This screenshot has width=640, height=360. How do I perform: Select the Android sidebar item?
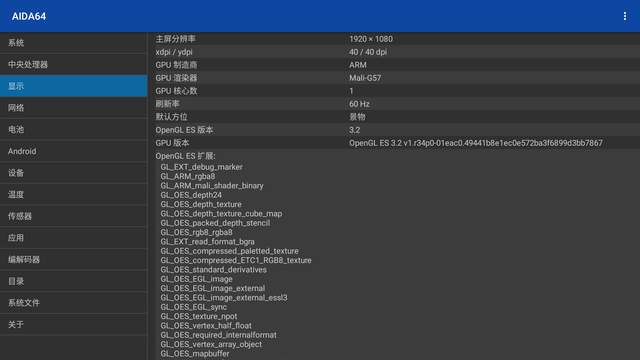pyautogui.click(x=73, y=151)
